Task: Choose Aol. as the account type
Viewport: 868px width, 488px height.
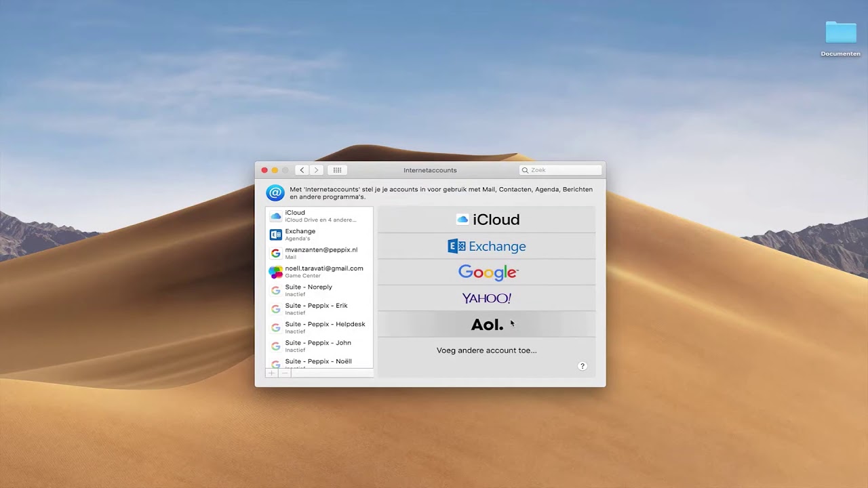Action: pyautogui.click(x=487, y=325)
